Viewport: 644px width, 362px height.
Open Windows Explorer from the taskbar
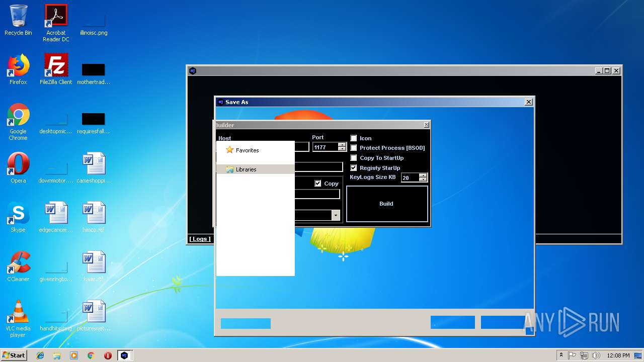tap(57, 355)
